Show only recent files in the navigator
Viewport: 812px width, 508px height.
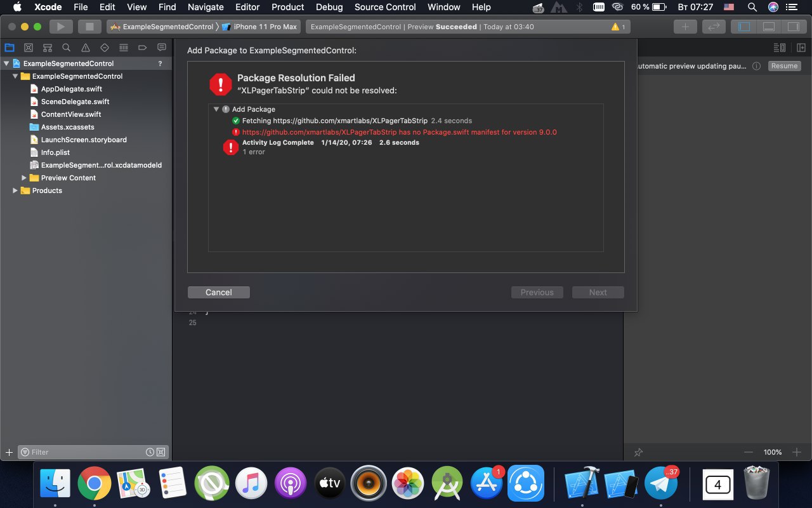point(150,452)
